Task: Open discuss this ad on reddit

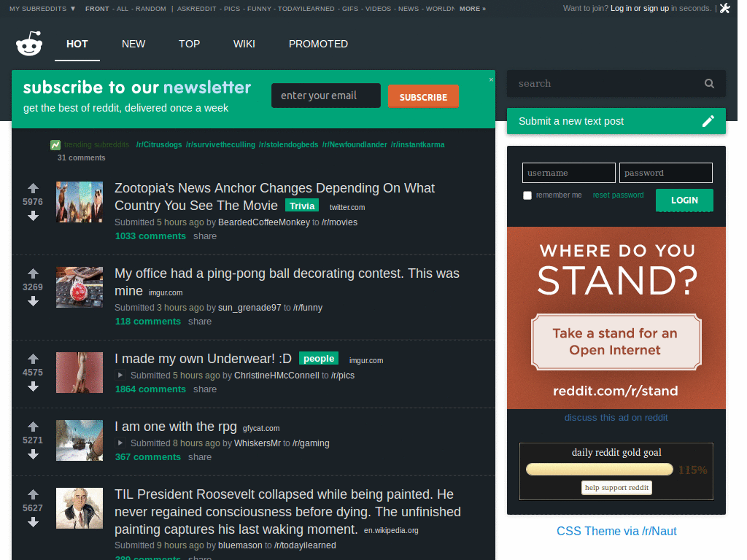Action: point(616,418)
